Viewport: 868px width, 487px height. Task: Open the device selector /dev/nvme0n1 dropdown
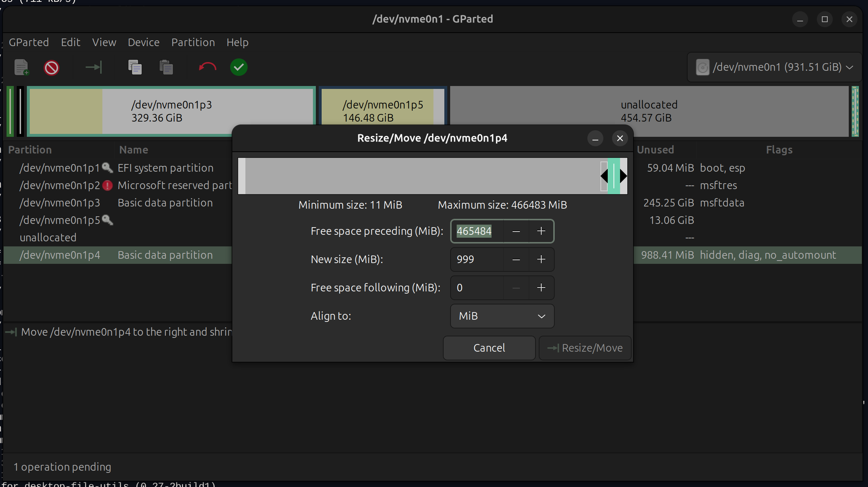tap(774, 67)
